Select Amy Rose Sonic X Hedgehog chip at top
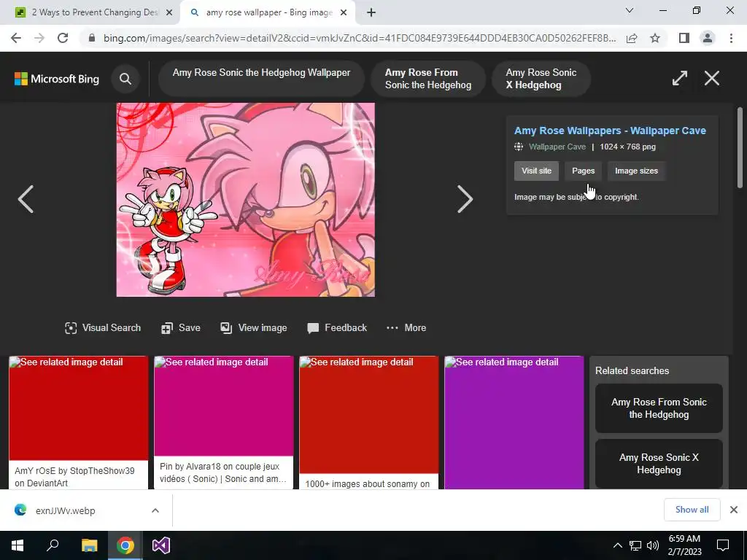 pyautogui.click(x=541, y=79)
